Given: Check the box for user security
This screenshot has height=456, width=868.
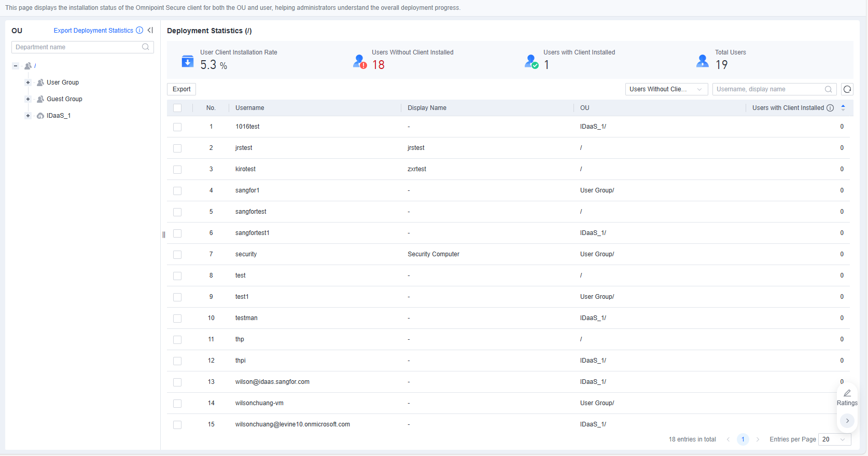Looking at the screenshot, I should [177, 255].
